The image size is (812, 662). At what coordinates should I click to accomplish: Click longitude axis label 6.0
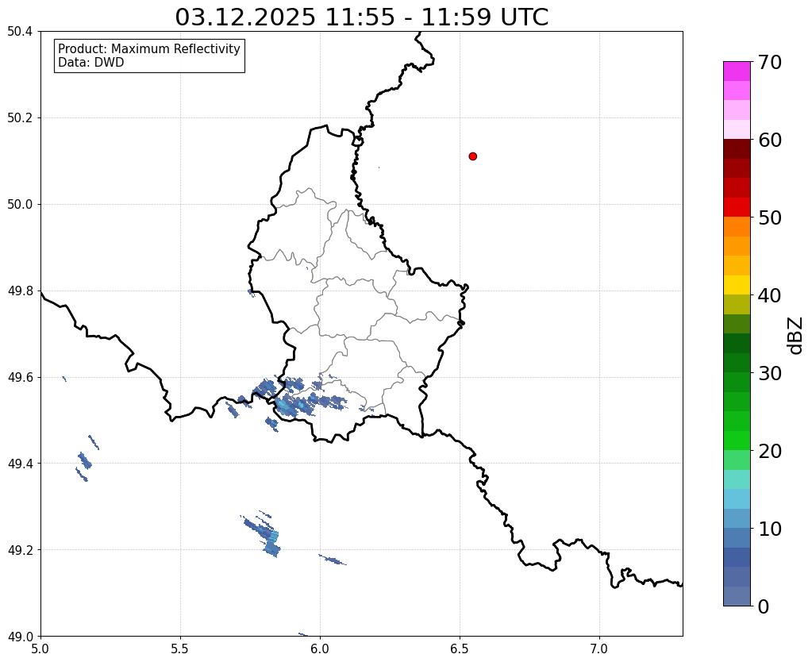(x=320, y=649)
